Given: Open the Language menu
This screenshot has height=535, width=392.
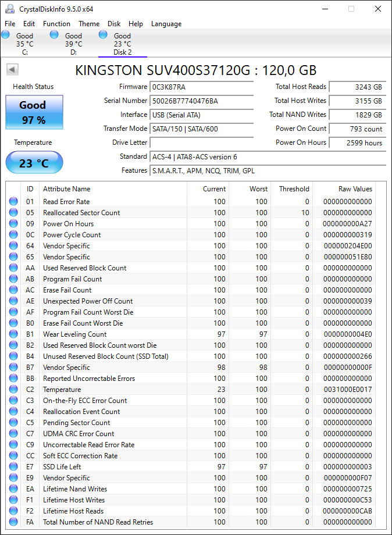Looking at the screenshot, I should click(166, 23).
